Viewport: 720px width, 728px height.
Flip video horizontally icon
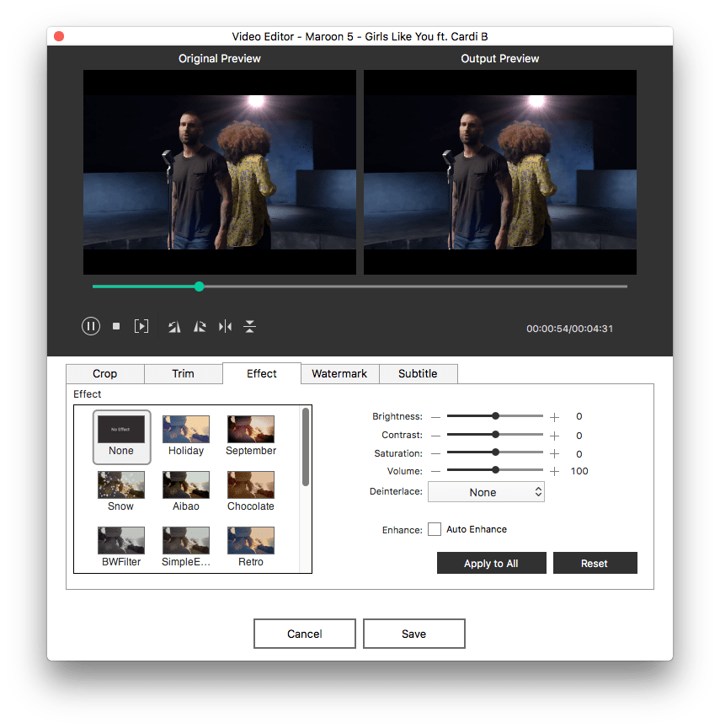[x=225, y=327]
